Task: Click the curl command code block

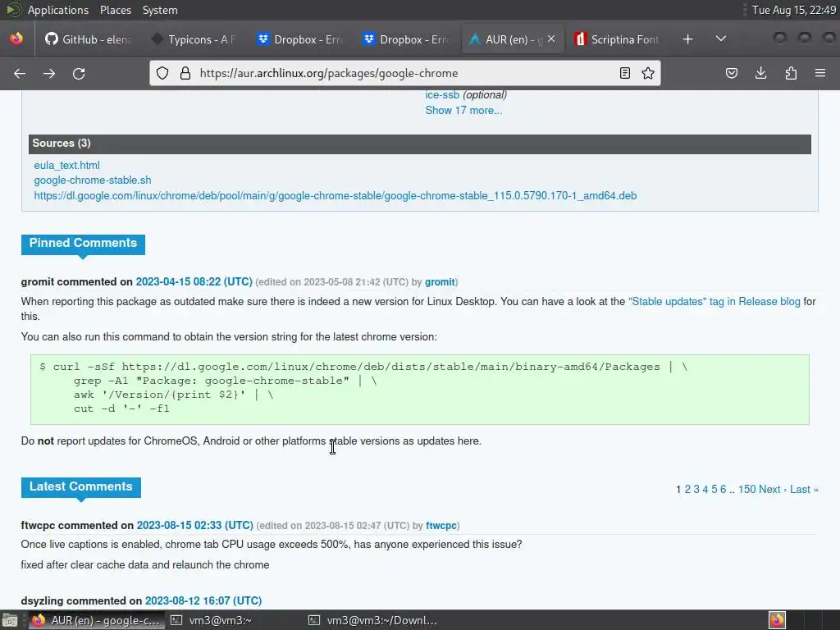Action: (x=420, y=390)
